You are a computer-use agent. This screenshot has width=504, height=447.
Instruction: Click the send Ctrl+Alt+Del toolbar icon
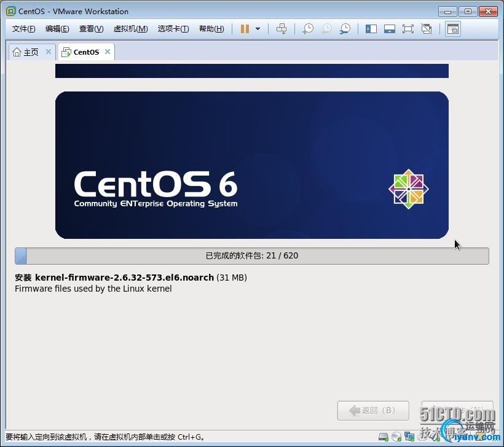coord(282,29)
